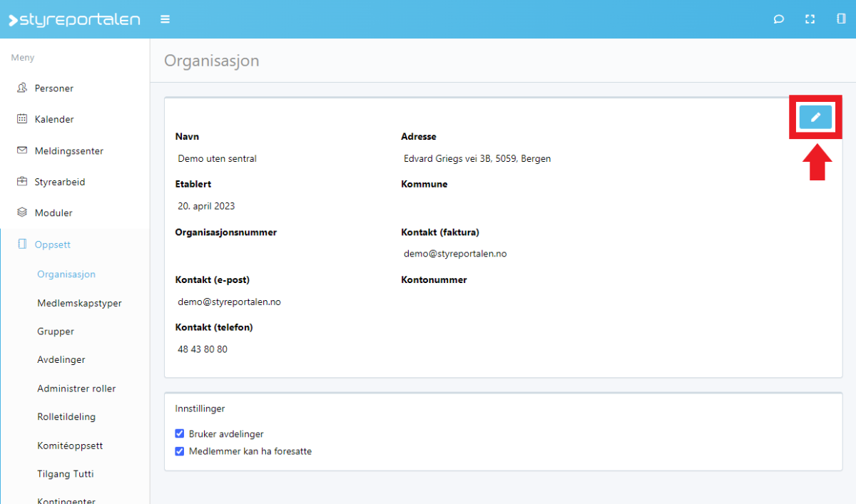
Task: Go to Avdelinger under Oppsett
Action: (61, 360)
